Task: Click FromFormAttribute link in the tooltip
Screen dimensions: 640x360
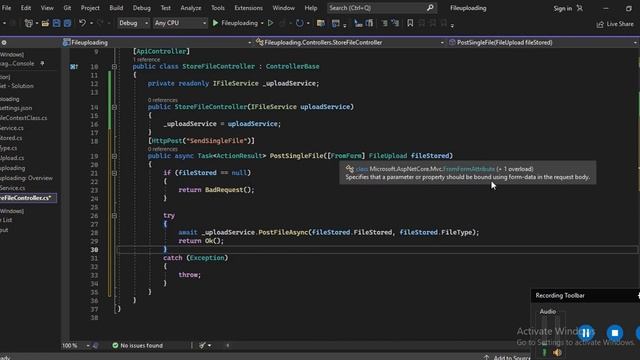Action: (x=469, y=169)
